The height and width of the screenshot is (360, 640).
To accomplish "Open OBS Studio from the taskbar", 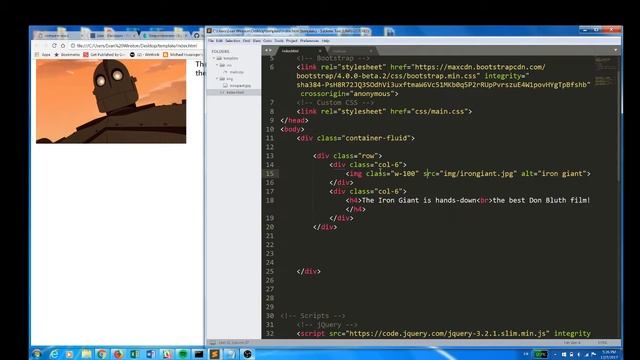I will click(x=247, y=354).
